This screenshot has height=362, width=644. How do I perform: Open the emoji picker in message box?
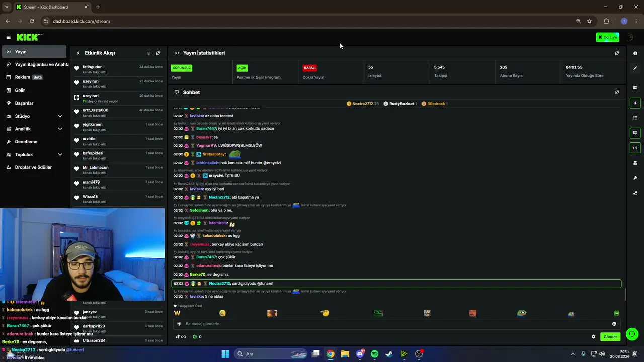(614, 324)
